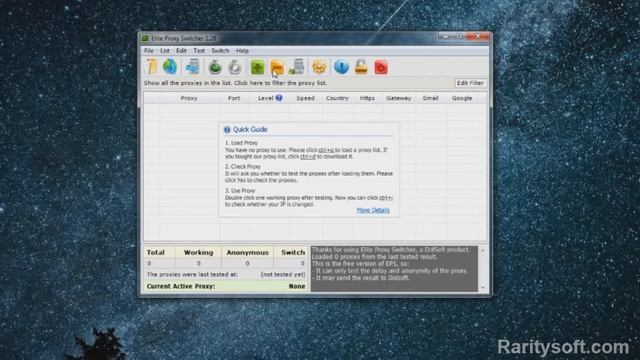Click the blue help icon beside Level
Screen dimensions: 640x360
[x=279, y=98]
